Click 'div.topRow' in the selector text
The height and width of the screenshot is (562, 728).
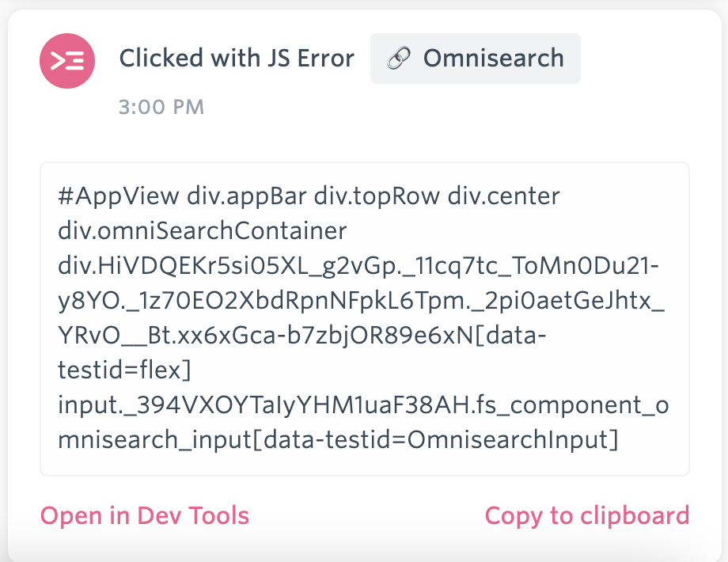click(377, 196)
